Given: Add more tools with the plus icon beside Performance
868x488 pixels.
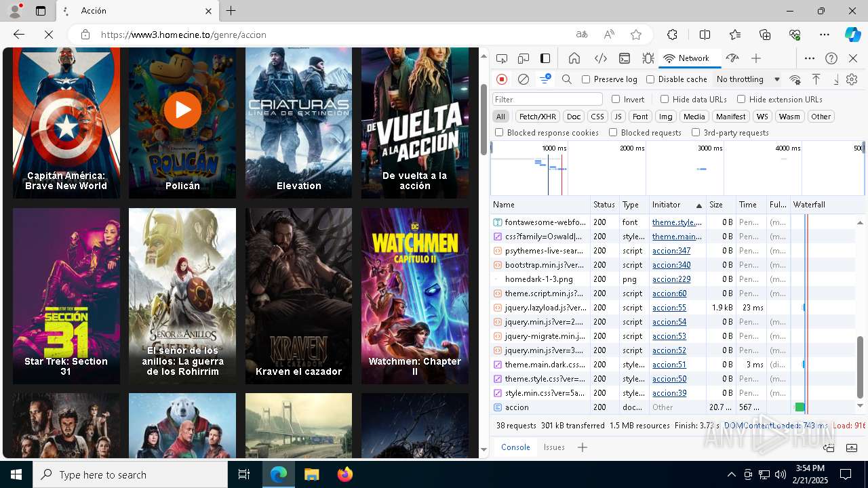Looking at the screenshot, I should 756,58.
